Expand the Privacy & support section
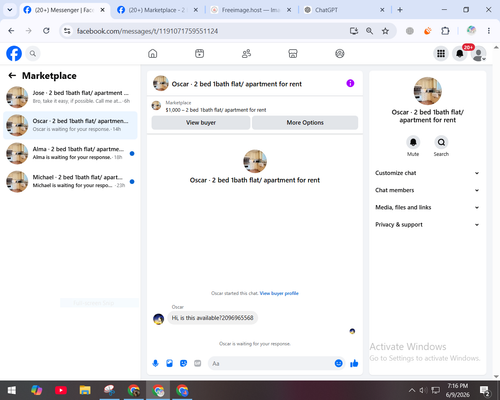The width and height of the screenshot is (500, 400). (427, 225)
